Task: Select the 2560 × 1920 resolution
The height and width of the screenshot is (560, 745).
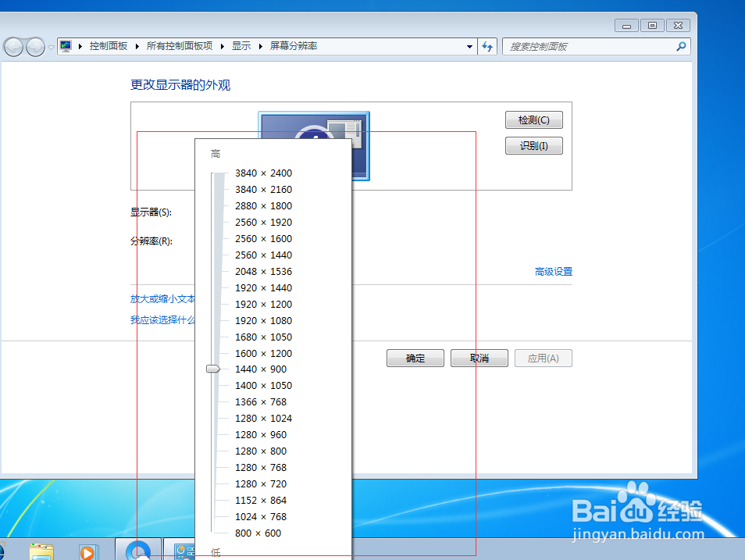Action: [264, 222]
